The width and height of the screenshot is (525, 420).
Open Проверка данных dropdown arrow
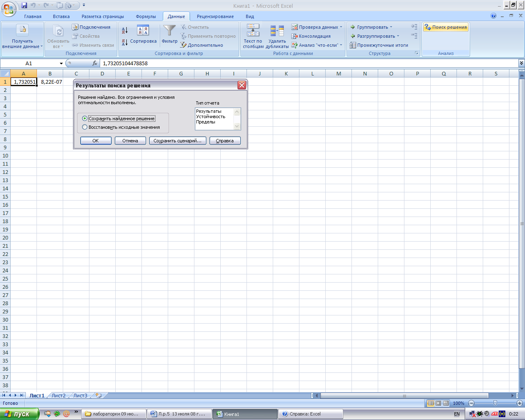pos(341,27)
